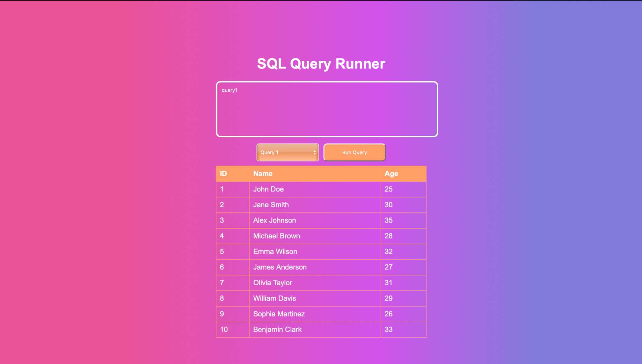Image resolution: width=642 pixels, height=364 pixels.
Task: Click age 35 in Alex Johnson's row
Action: [404, 220]
